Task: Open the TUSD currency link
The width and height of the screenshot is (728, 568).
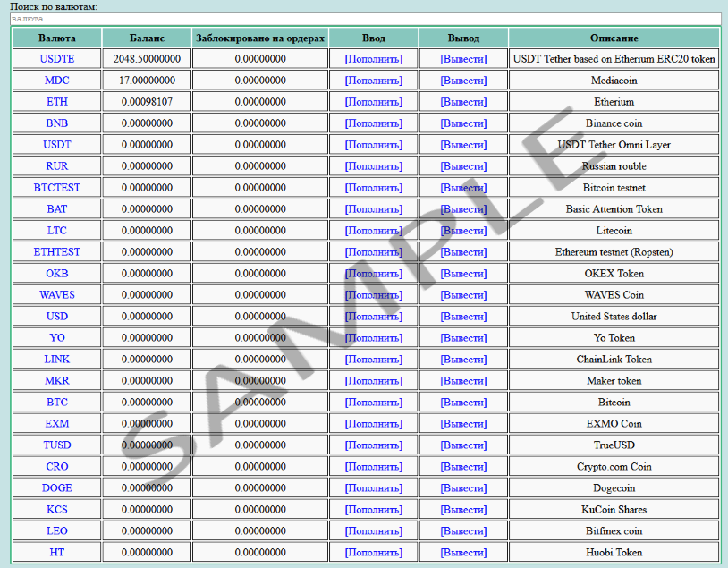Action: pyautogui.click(x=56, y=445)
